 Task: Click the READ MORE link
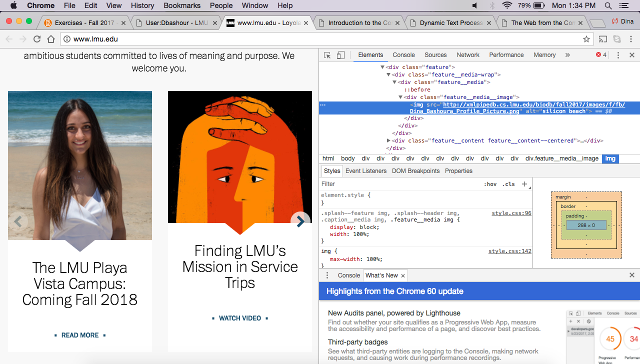pos(80,335)
